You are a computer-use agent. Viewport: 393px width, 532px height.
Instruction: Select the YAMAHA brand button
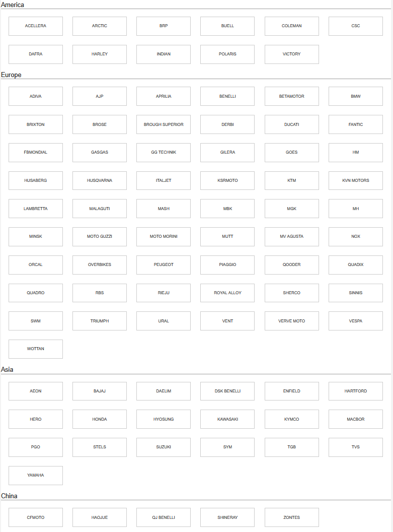click(x=36, y=476)
